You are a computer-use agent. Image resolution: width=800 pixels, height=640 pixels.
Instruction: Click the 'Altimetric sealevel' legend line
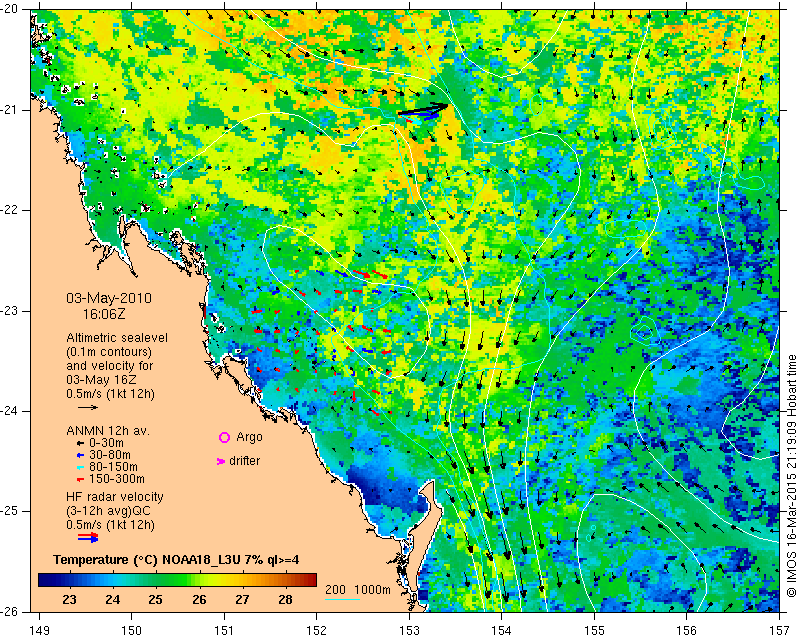(117, 338)
